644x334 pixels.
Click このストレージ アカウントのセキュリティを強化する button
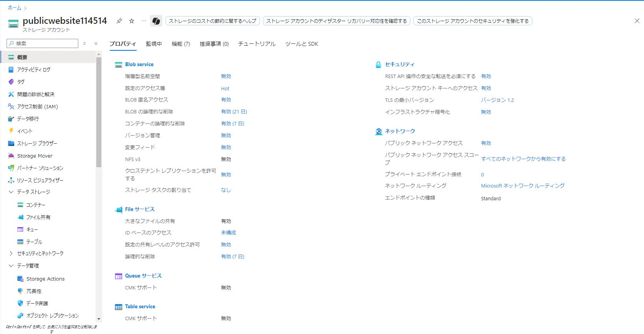coord(473,21)
